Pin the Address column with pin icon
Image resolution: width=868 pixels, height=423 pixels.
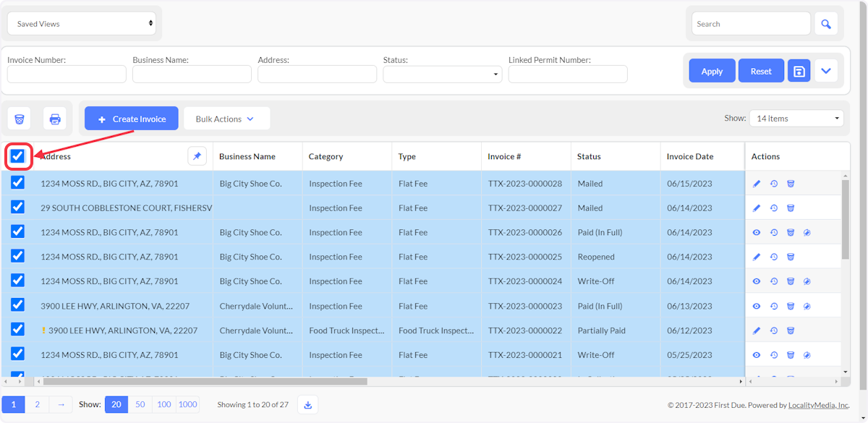click(197, 156)
